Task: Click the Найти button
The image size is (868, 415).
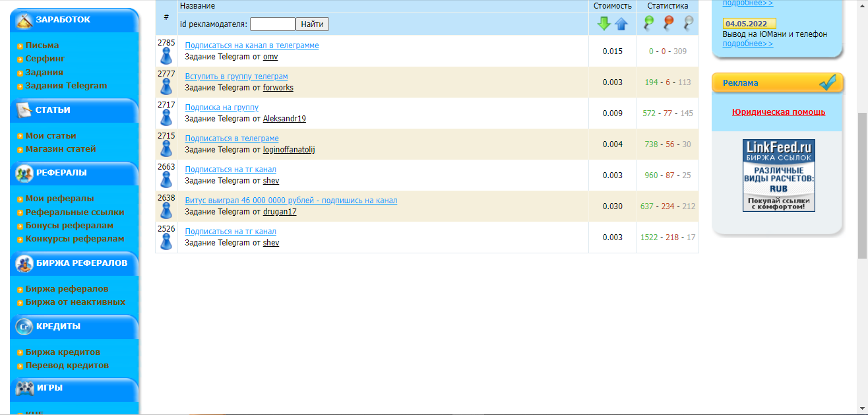Action: click(x=312, y=24)
